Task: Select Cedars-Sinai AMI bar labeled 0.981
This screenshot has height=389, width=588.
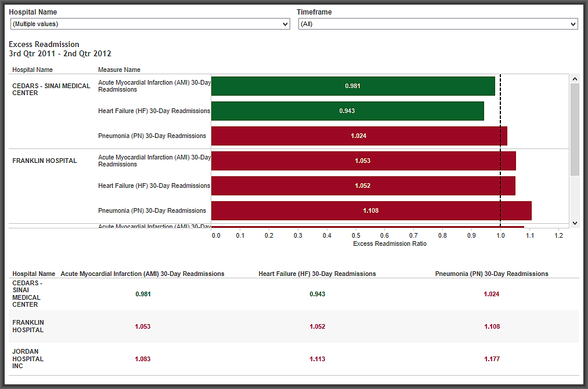Action: 353,86
